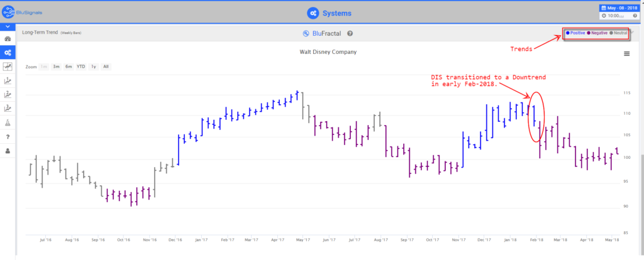Select the disabled 1m zoom range
Screen dimensions: 644x260
pyautogui.click(x=44, y=67)
